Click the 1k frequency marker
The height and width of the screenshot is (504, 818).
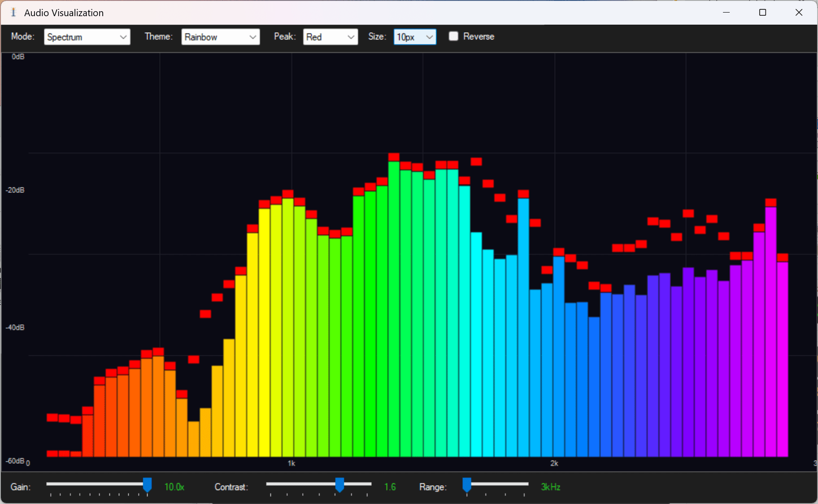coord(292,463)
